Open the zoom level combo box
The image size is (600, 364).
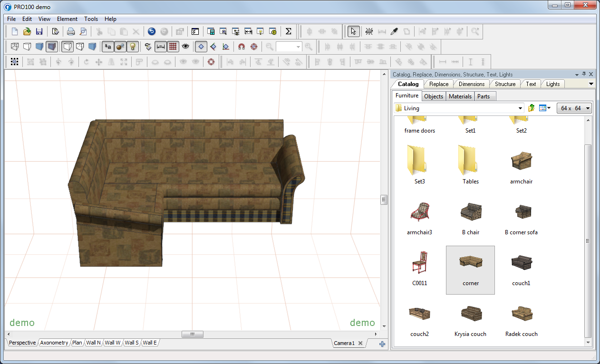289,47
